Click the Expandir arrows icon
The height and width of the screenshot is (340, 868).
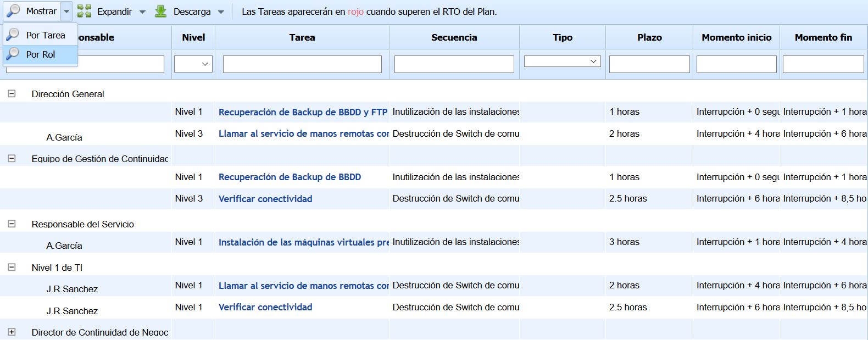pos(84,12)
